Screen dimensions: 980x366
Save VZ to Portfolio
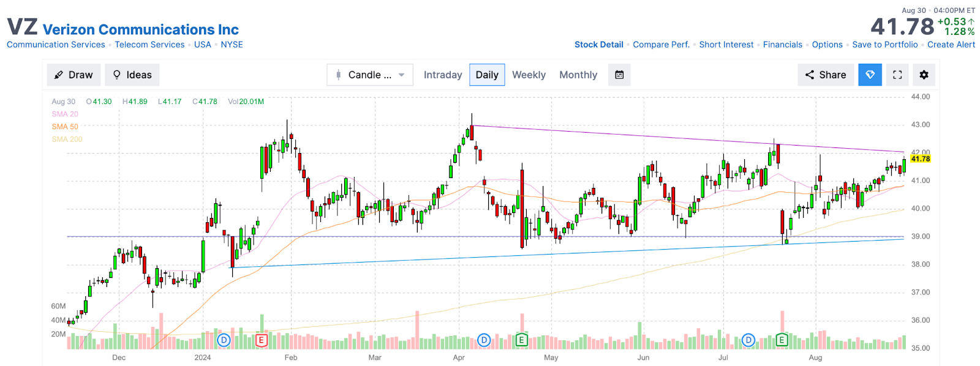[884, 45]
